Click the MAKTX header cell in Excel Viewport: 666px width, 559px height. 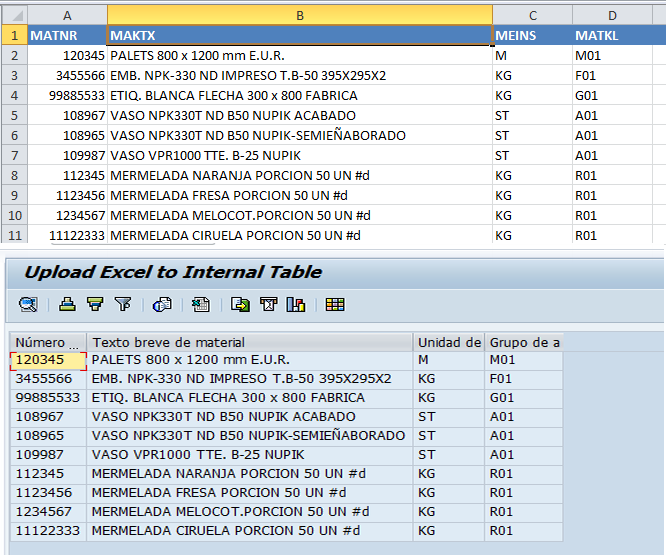[x=300, y=35]
